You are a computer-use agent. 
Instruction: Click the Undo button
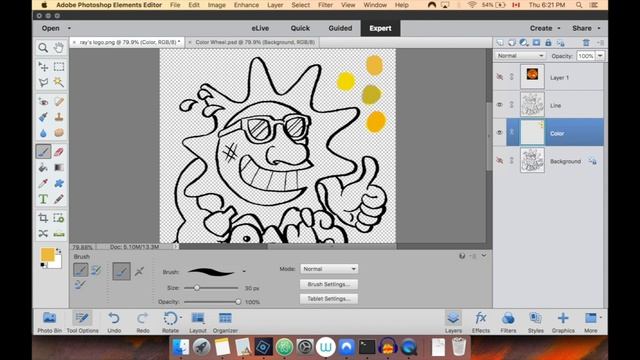click(114, 322)
